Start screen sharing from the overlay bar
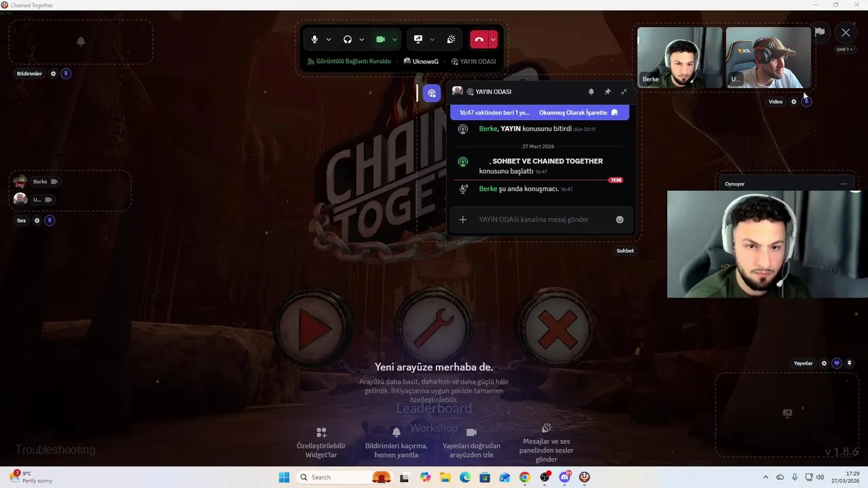This screenshot has width=868, height=488. (418, 39)
